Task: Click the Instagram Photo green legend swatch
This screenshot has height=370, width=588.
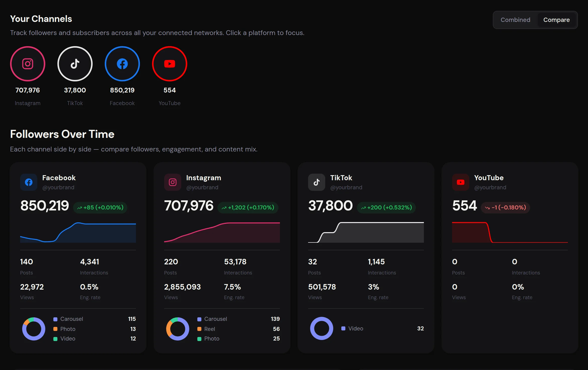Action: (199, 339)
